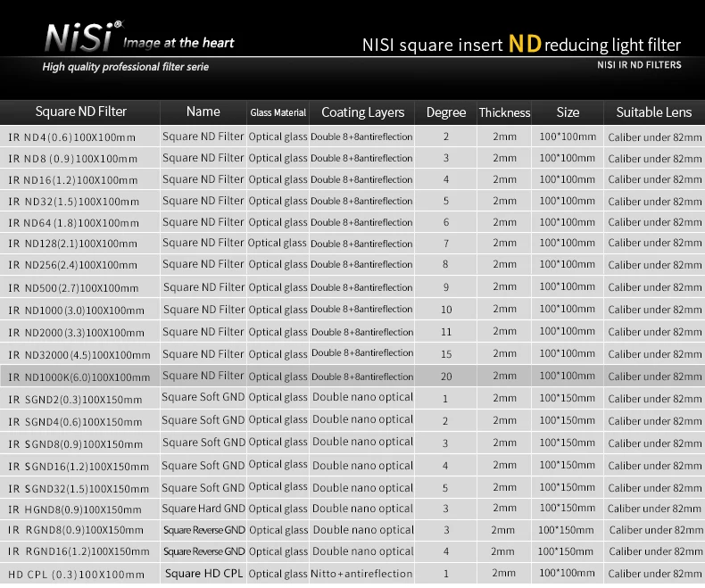Click 'IR ND4(0.6)100X100mm' row label
705x588 pixels.
pyautogui.click(x=71, y=137)
